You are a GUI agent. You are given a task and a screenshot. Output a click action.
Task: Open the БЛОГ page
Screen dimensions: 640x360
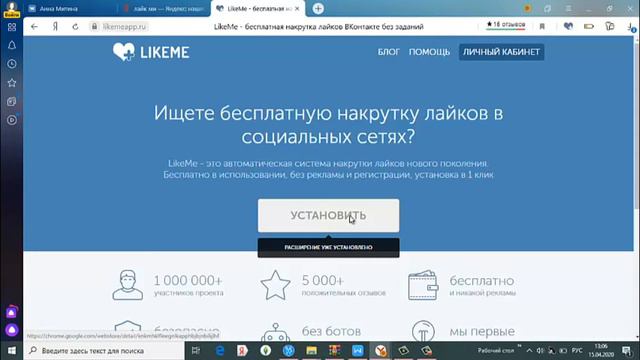pyautogui.click(x=388, y=52)
